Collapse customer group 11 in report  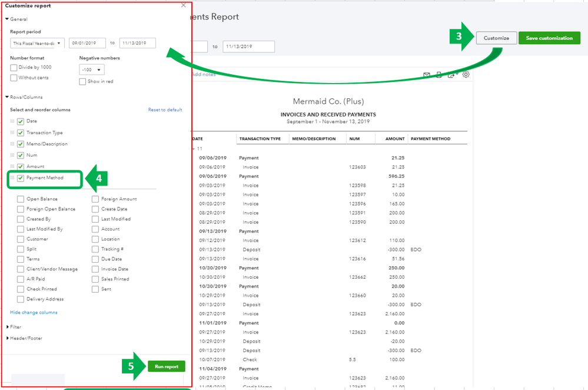click(x=194, y=149)
